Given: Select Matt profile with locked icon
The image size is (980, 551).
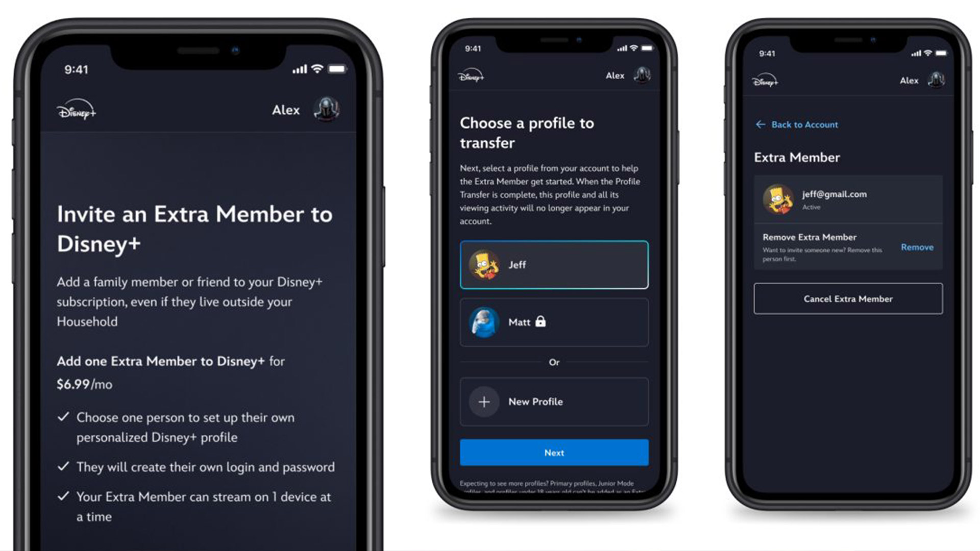Looking at the screenshot, I should 553,321.
